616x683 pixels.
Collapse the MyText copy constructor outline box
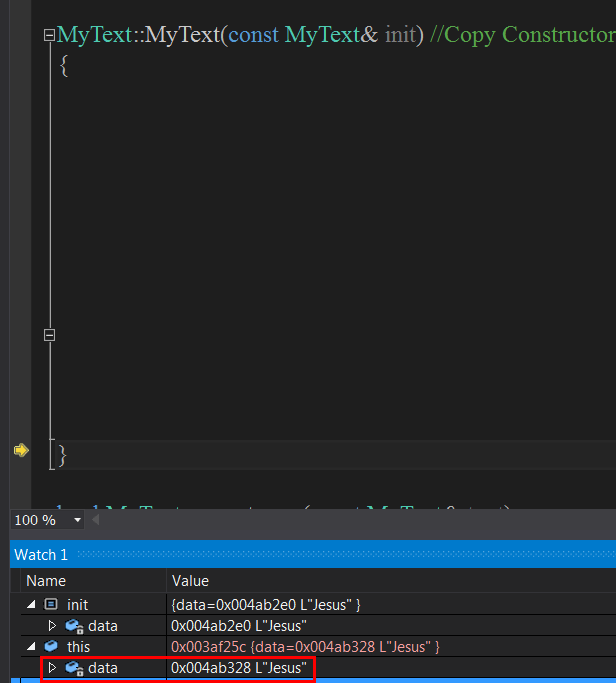[x=50, y=35]
